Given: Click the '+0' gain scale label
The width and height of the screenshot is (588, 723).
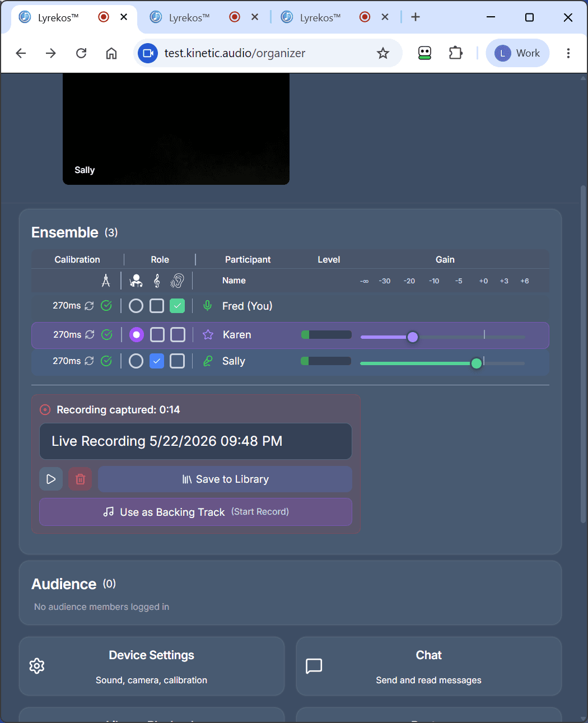Looking at the screenshot, I should (x=483, y=281).
